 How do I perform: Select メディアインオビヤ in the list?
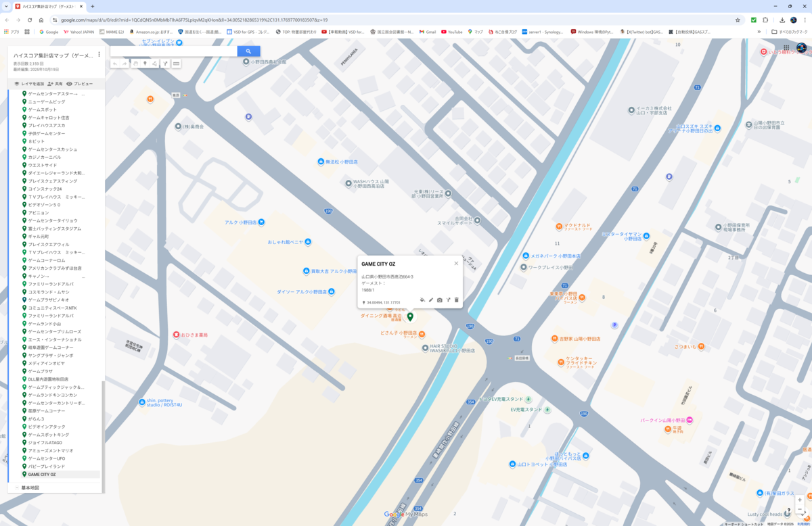pyautogui.click(x=47, y=363)
